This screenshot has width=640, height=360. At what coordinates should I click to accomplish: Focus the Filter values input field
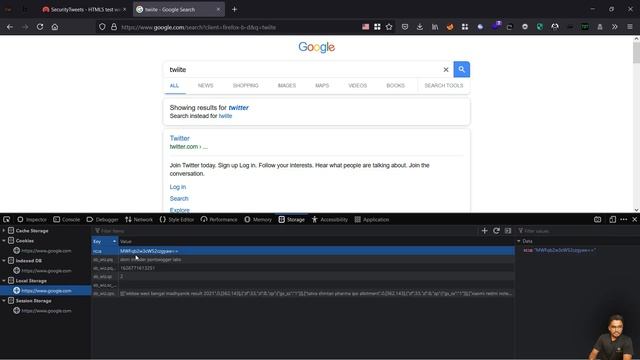[578, 231]
